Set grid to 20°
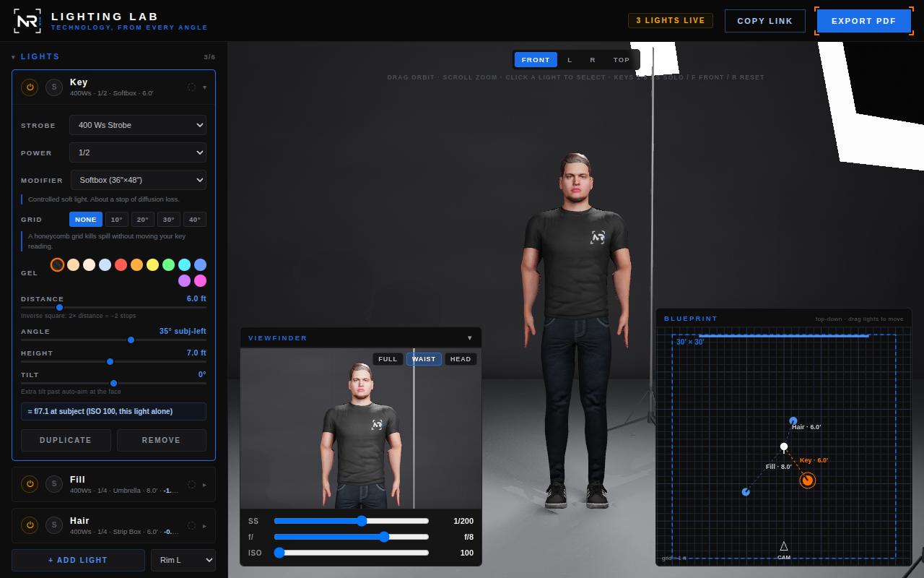Image resolution: width=924 pixels, height=578 pixels. click(142, 220)
